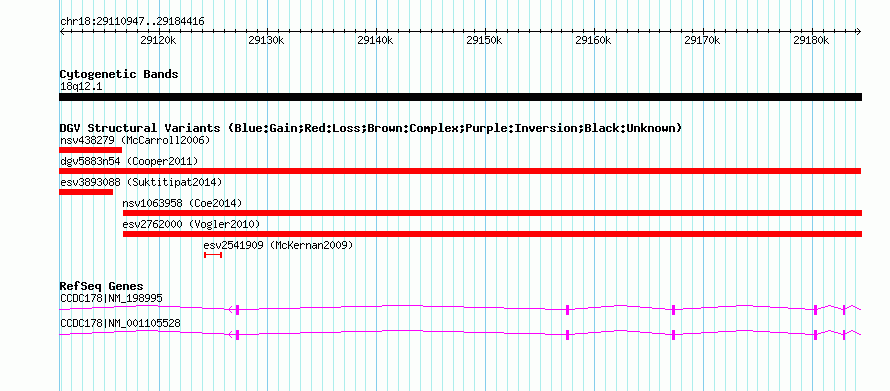Click NM_198995 exon just before 29160k
This screenshot has height=391, width=890.
pyautogui.click(x=567, y=309)
